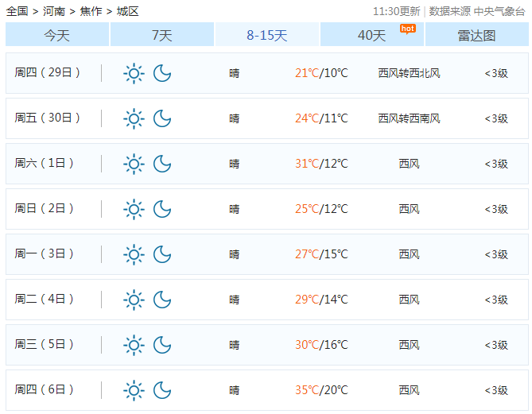Viewport: 532px width, 414px height.
Task: Click 西风 in the 周四（6日）row
Action: (410, 391)
